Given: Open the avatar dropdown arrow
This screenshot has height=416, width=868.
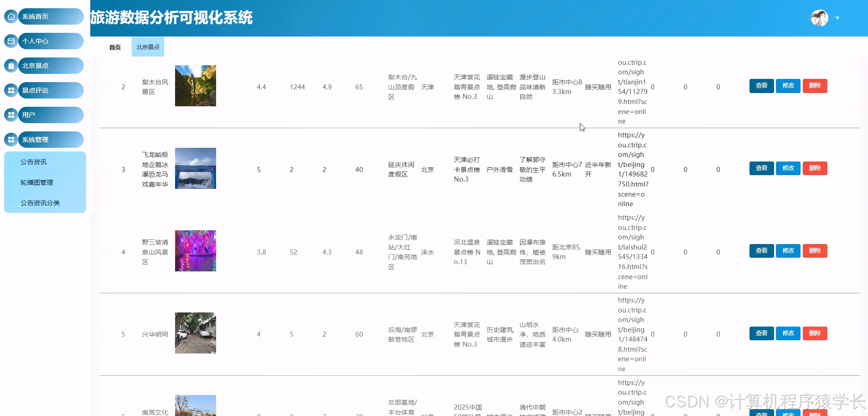Looking at the screenshot, I should (x=837, y=18).
